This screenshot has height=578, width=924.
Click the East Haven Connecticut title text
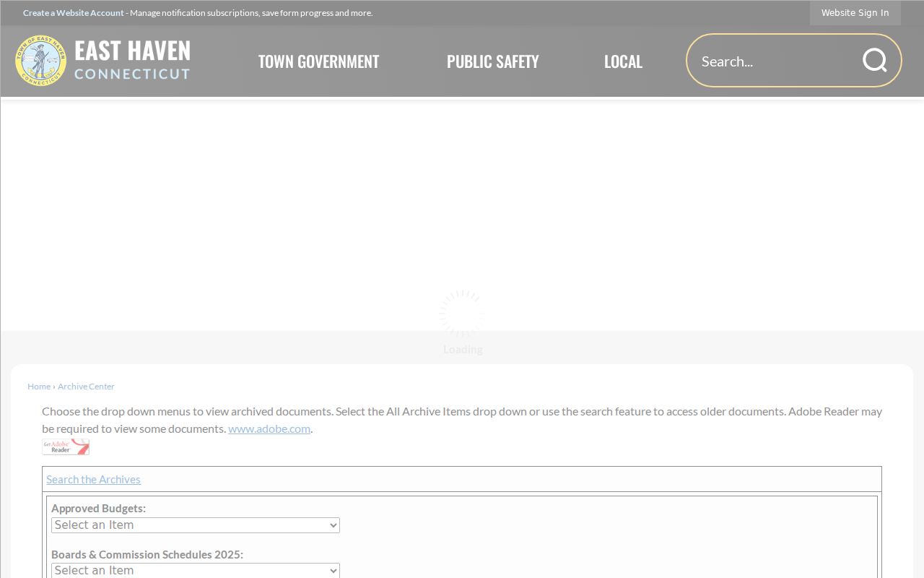point(132,59)
